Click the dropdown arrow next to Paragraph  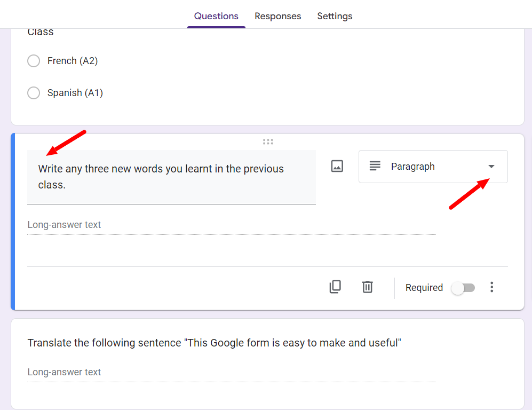(x=491, y=167)
